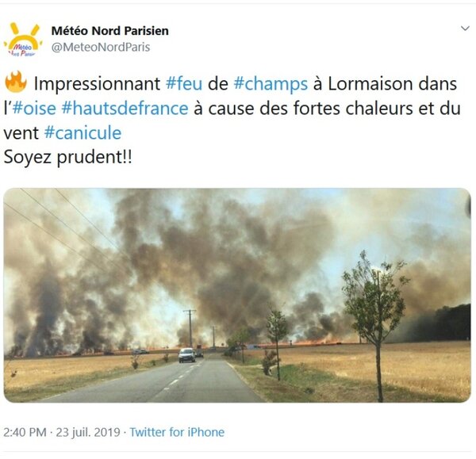
Task: Click the word Impressionnant in the tweet
Action: 97,84
